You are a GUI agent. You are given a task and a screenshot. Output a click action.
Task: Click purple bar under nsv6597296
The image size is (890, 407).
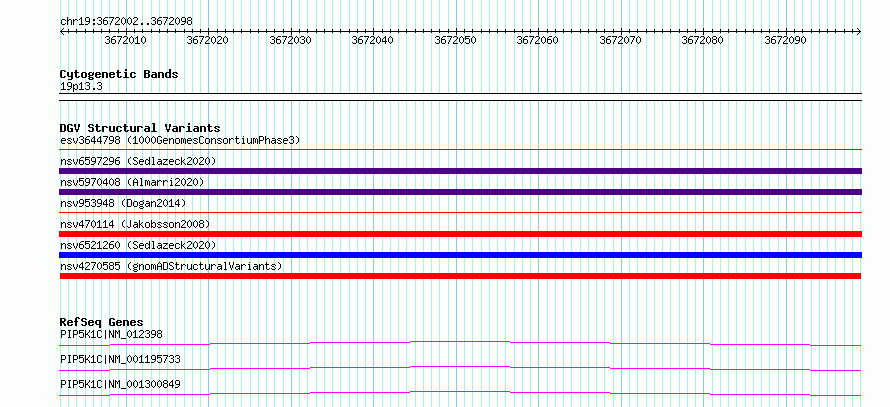click(460, 171)
